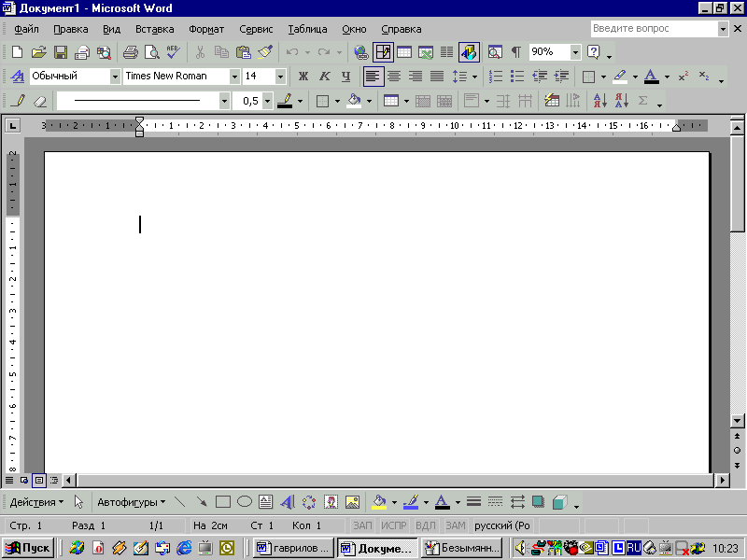Screen dimensions: 747x560
Task: Select the Oval drawing tool
Action: [245, 502]
